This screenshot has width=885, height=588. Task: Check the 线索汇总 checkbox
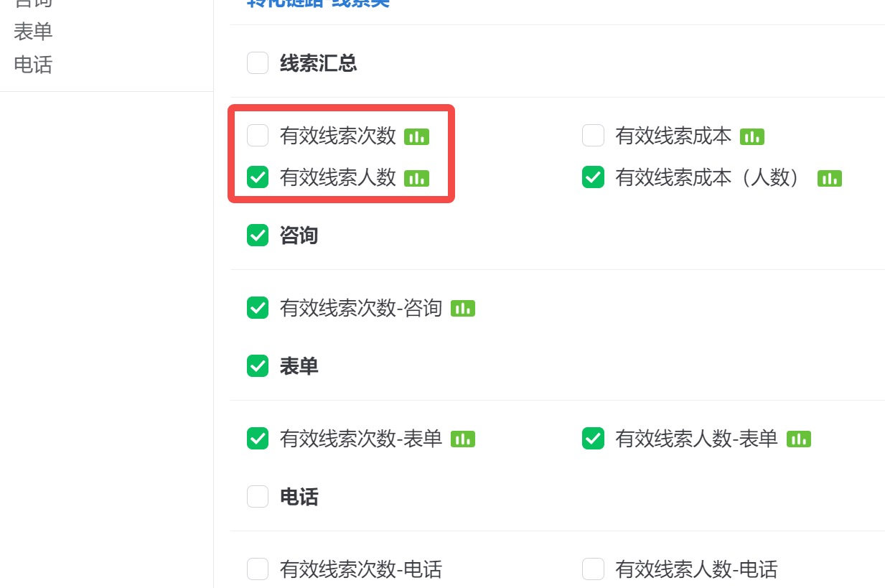258,63
